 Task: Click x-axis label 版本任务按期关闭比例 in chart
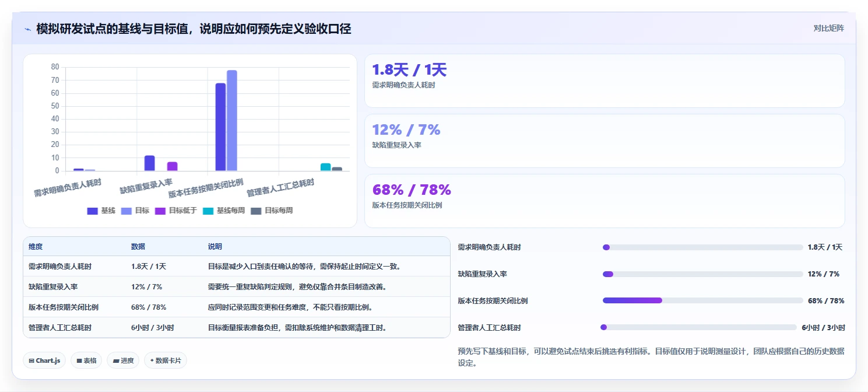(x=206, y=188)
